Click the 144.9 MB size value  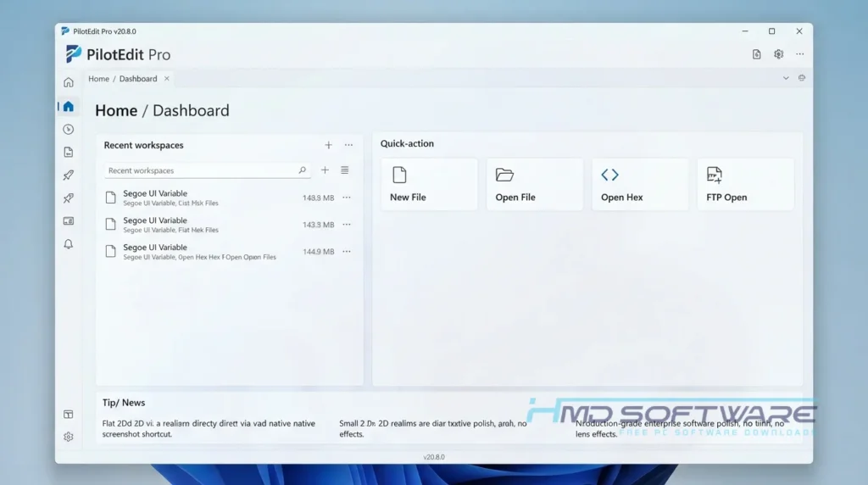tap(319, 251)
